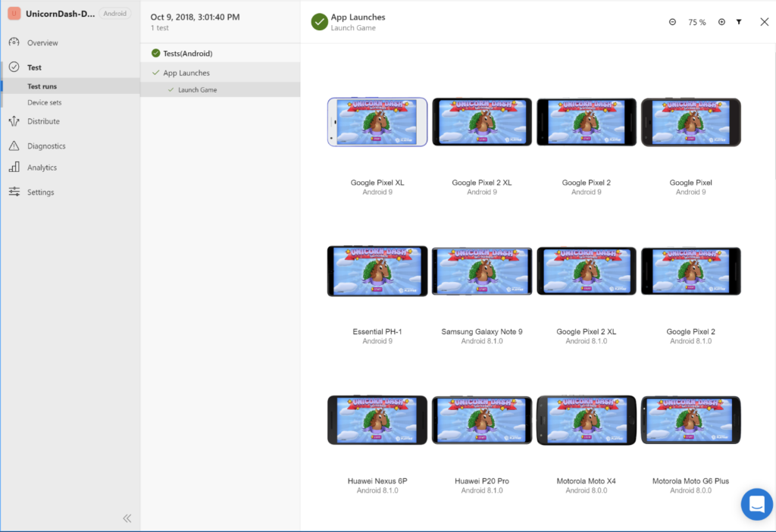Click the Distribute icon in sidebar
This screenshot has height=532, width=776.
tap(14, 121)
